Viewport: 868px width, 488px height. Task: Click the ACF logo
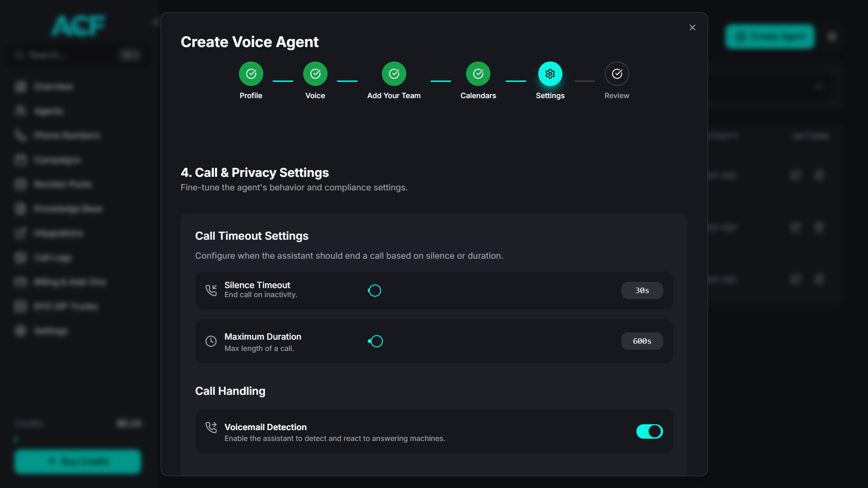pos(77,26)
